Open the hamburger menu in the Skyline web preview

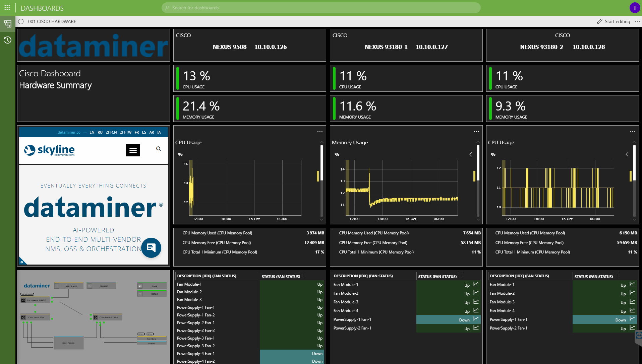133,150
